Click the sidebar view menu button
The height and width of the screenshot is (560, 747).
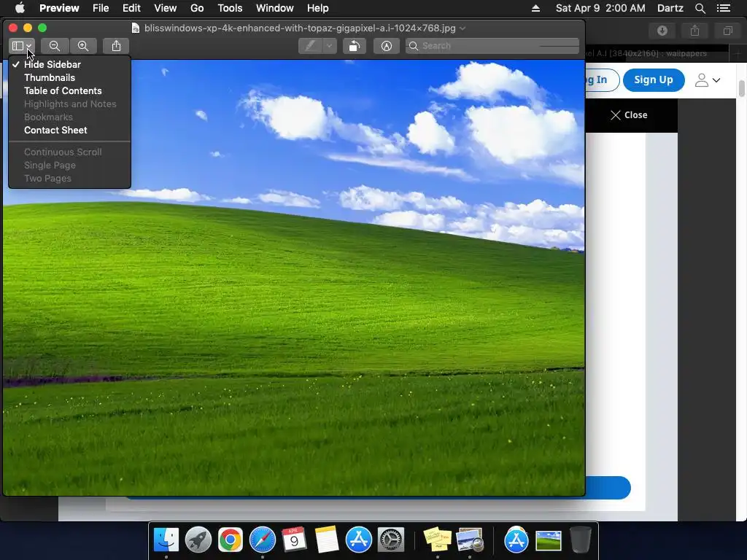click(x=21, y=46)
